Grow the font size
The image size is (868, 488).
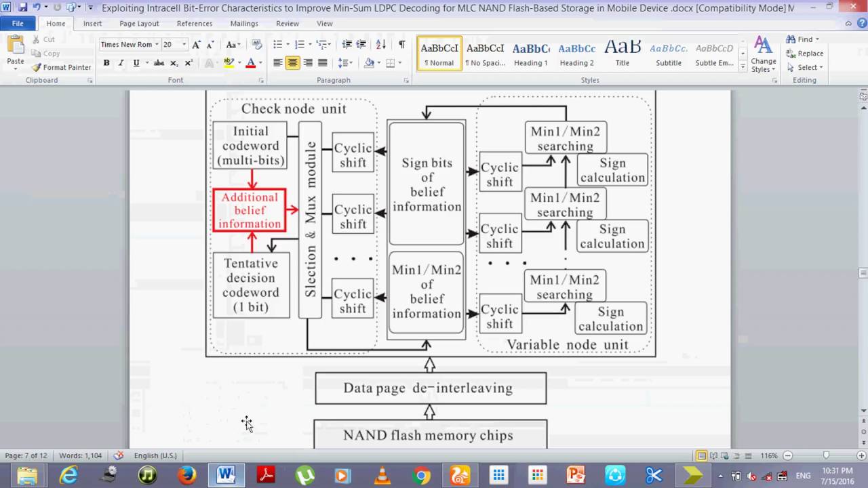(x=196, y=45)
